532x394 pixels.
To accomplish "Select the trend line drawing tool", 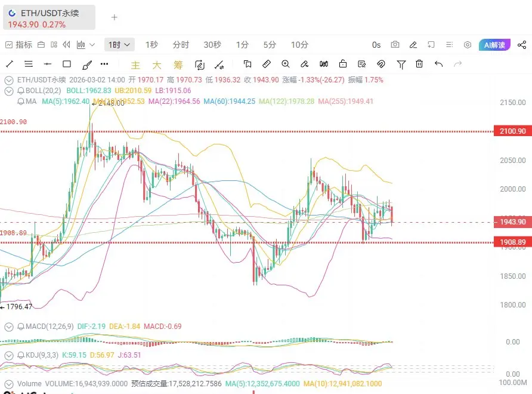I will [10, 64].
